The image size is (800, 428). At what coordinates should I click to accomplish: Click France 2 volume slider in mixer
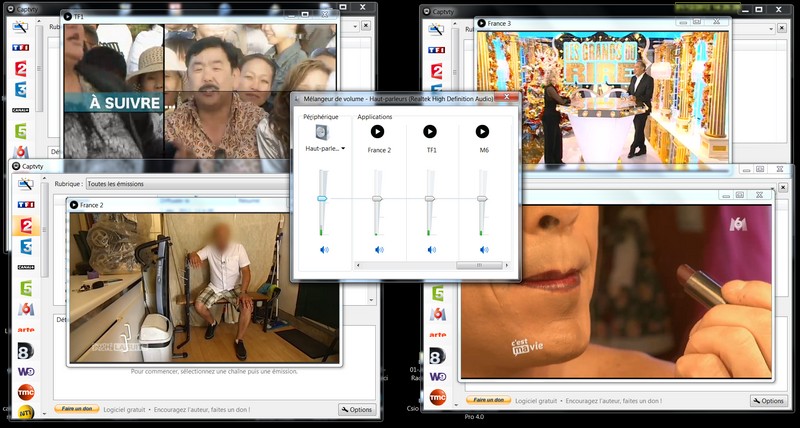[x=377, y=198]
